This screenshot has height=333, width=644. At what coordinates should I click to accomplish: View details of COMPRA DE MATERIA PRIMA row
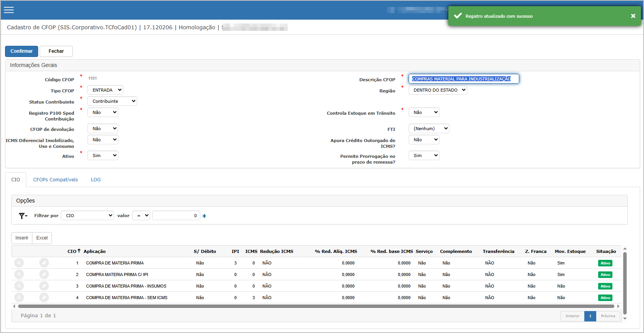[19, 263]
